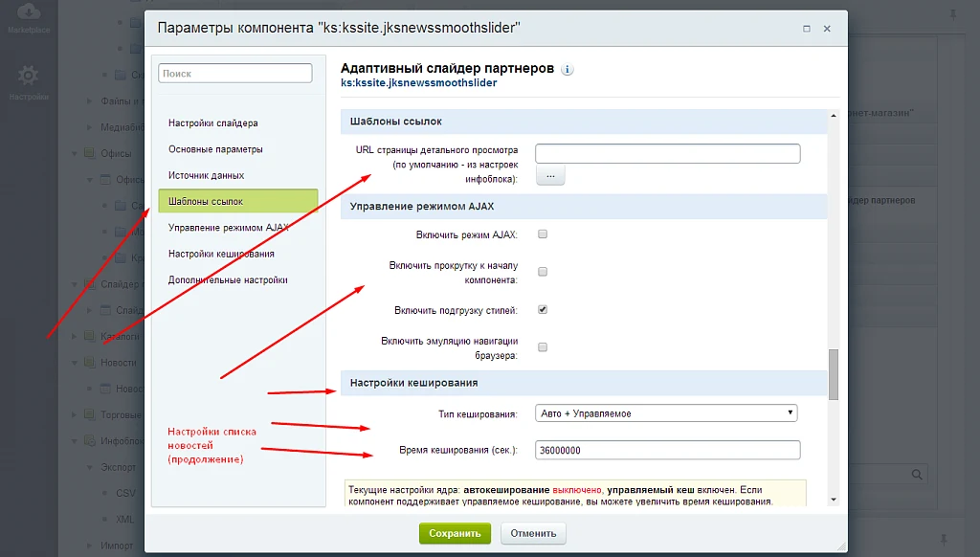Collapse the Экспорт node in background tree

[89, 467]
